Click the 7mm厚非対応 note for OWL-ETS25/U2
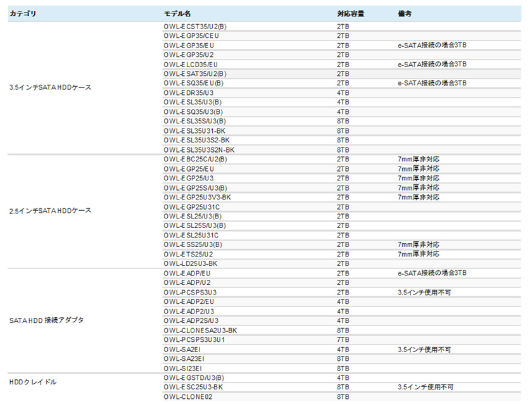Image resolution: width=532 pixels, height=404 pixels. point(419,254)
